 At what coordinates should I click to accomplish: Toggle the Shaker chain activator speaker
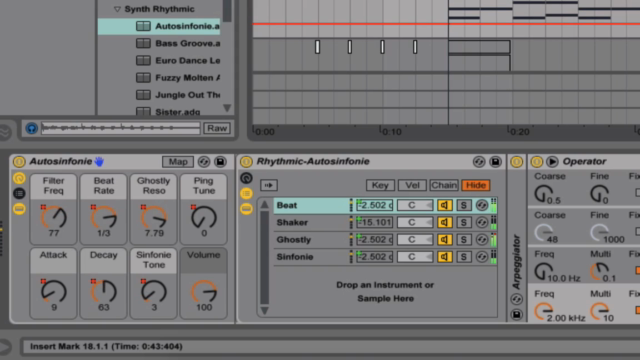coord(444,222)
